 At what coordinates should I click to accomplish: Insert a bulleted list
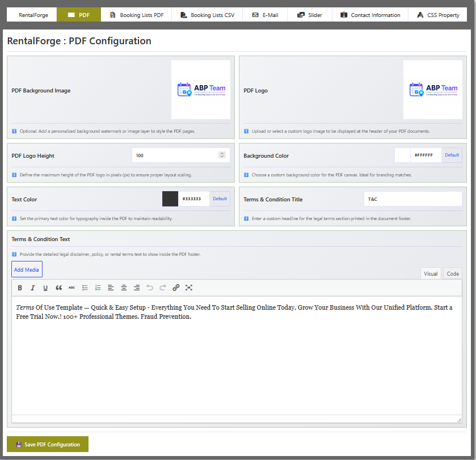[x=85, y=288]
